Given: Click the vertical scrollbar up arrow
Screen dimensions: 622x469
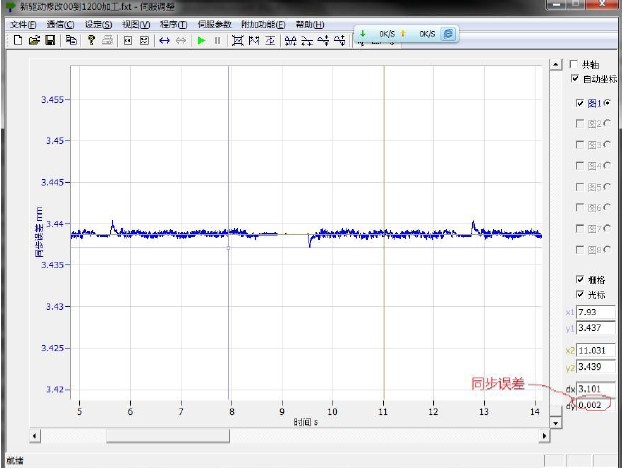Looking at the screenshot, I should 557,66.
